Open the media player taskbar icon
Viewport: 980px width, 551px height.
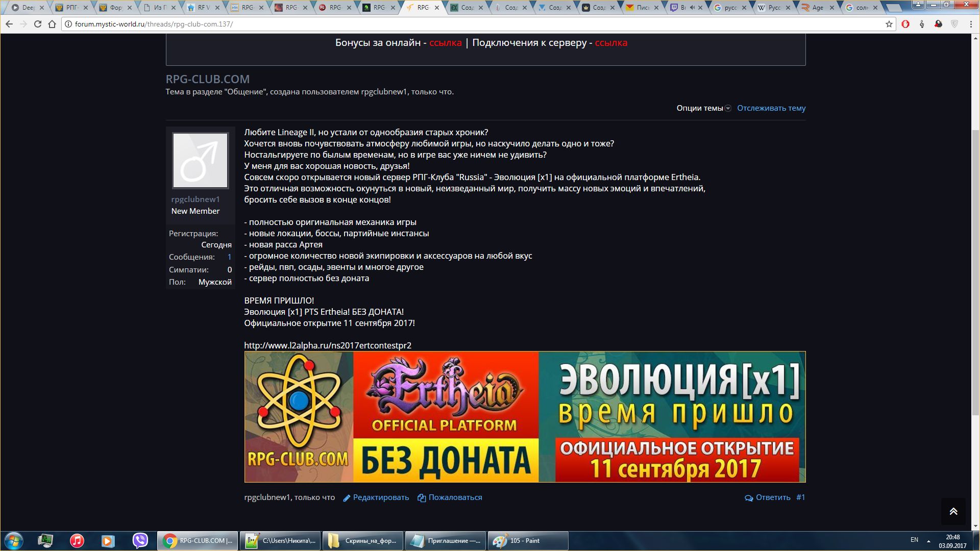[x=108, y=541]
